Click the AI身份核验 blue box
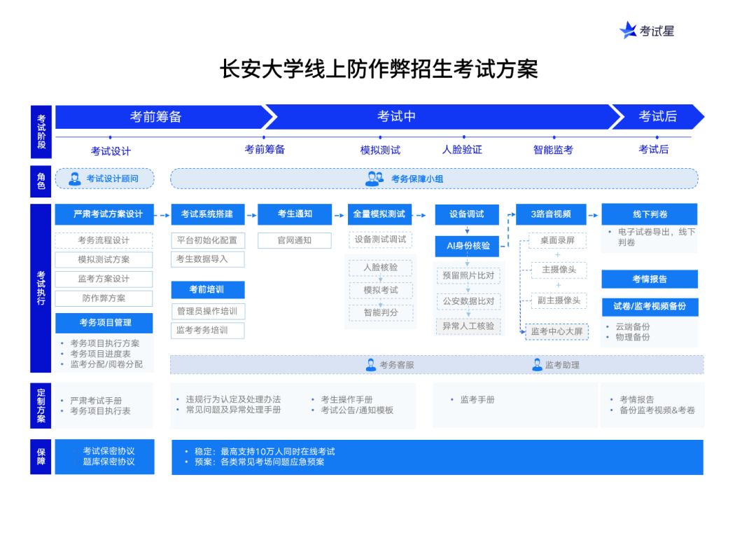 (467, 246)
